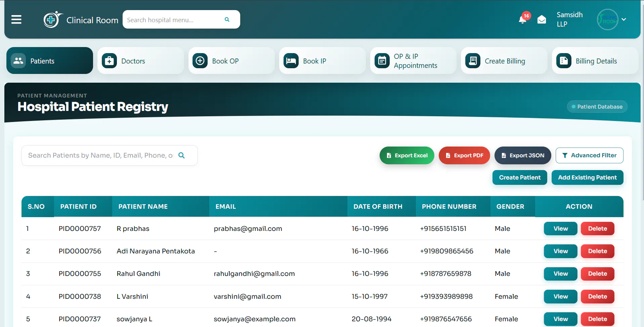This screenshot has height=327, width=644.
Task: Delete sowjanya L patient record
Action: click(x=597, y=319)
